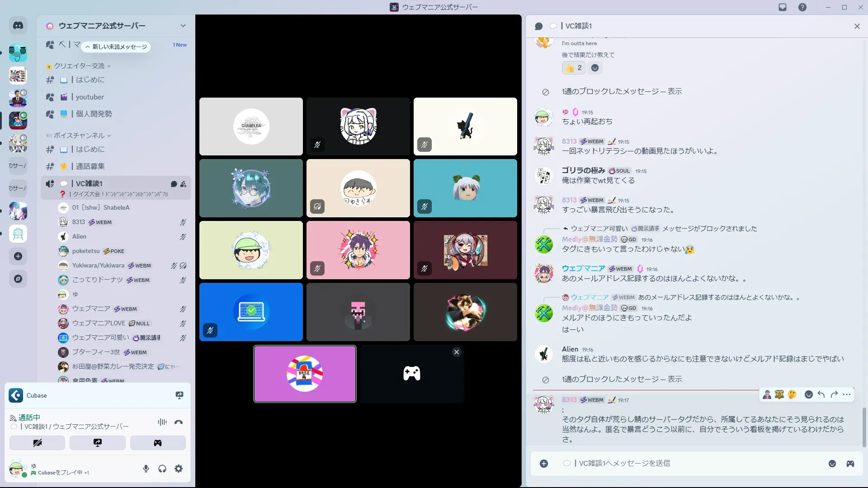Image resolution: width=868 pixels, height=488 pixels.
Task: Click the Discord home logo
Action: (x=18, y=26)
